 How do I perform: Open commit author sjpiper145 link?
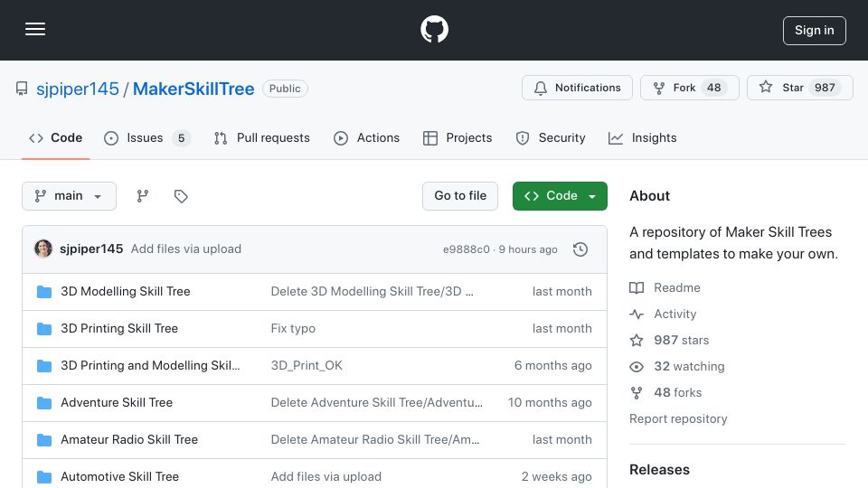click(x=91, y=249)
